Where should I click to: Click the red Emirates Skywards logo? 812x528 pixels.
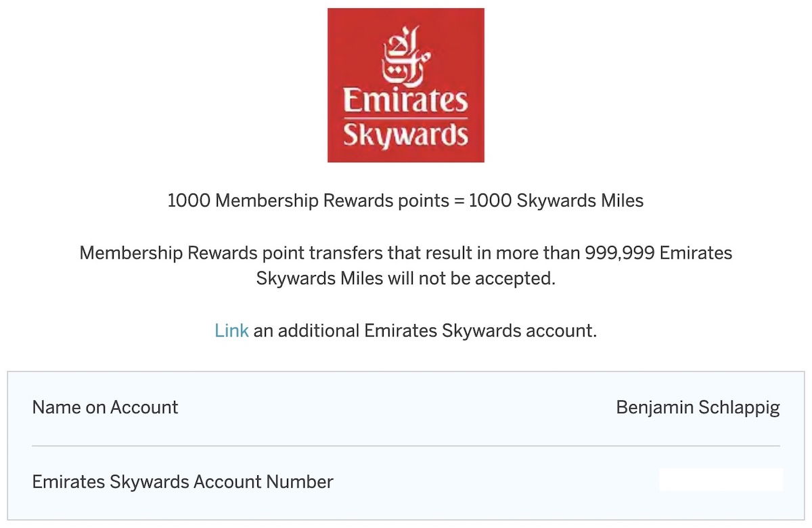tap(406, 85)
